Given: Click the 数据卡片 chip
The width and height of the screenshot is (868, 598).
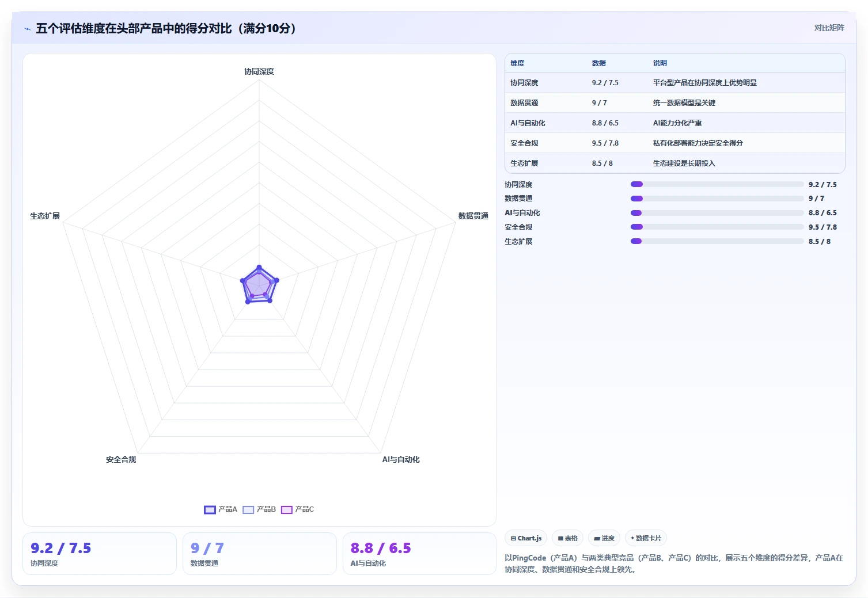Looking at the screenshot, I should [x=646, y=538].
